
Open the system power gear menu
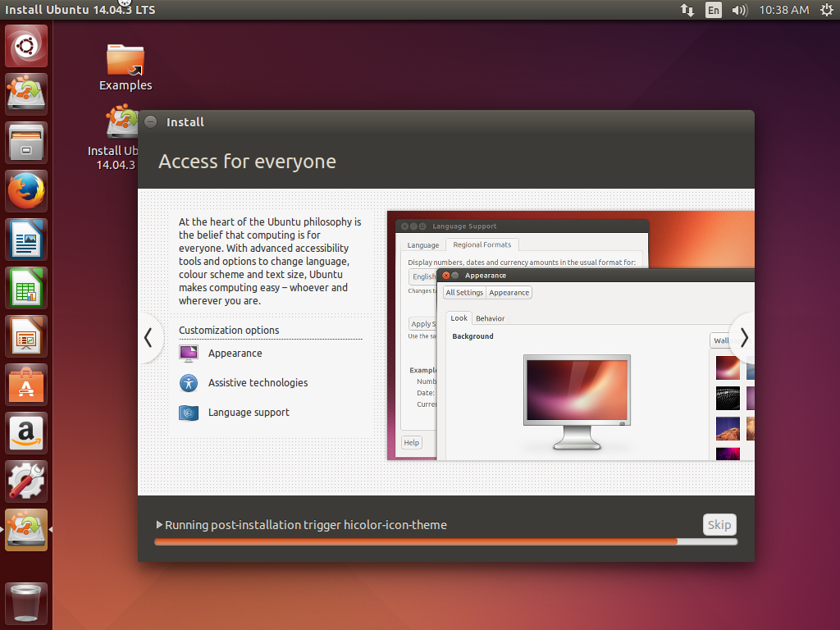(x=827, y=10)
